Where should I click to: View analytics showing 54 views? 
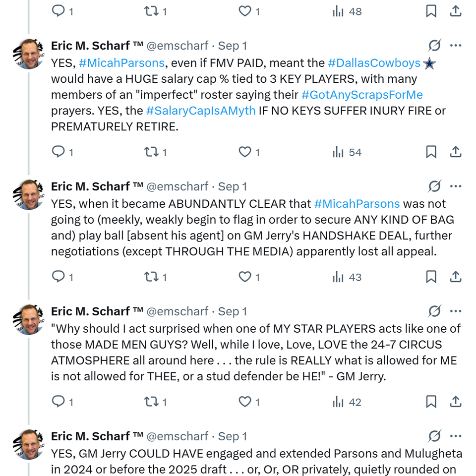point(347,152)
